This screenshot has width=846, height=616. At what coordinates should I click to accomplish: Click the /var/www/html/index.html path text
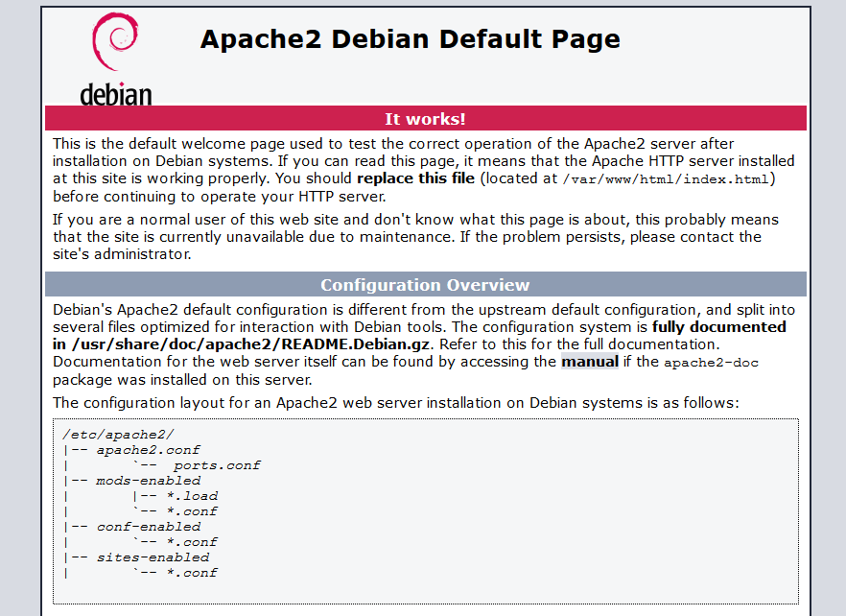pyautogui.click(x=666, y=179)
